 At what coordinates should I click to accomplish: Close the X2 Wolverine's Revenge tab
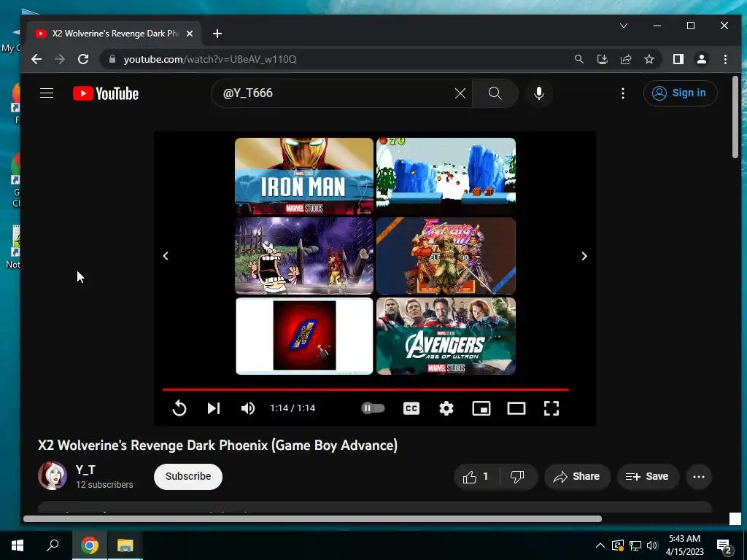pos(190,34)
